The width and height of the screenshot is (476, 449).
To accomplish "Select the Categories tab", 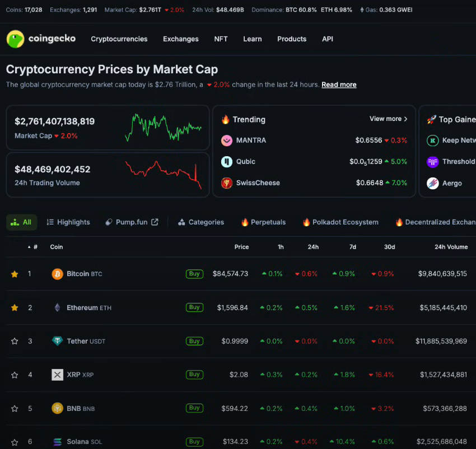I will pyautogui.click(x=201, y=222).
